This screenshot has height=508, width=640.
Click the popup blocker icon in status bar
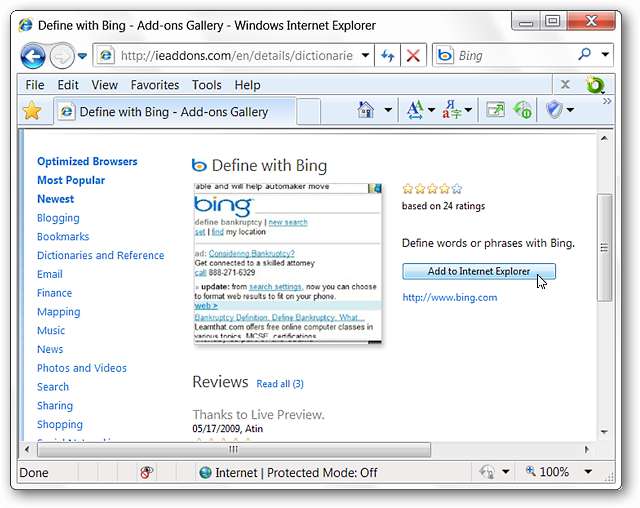pos(147,472)
